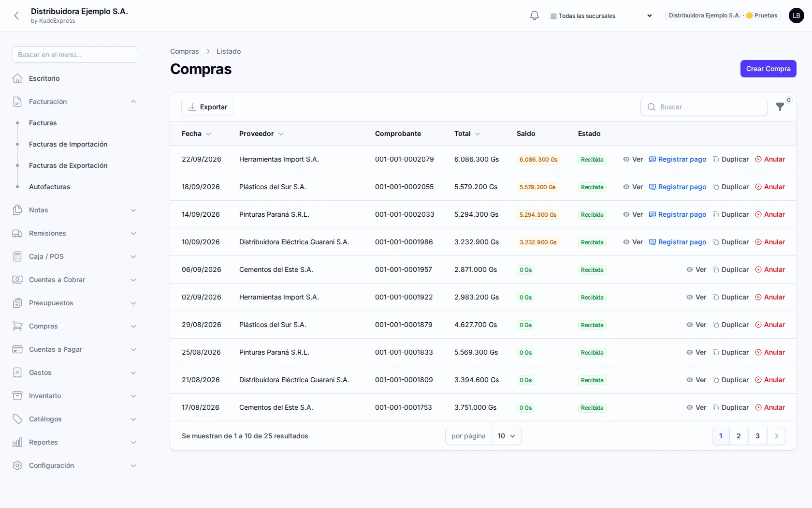Open the LB user avatar menu

point(797,15)
